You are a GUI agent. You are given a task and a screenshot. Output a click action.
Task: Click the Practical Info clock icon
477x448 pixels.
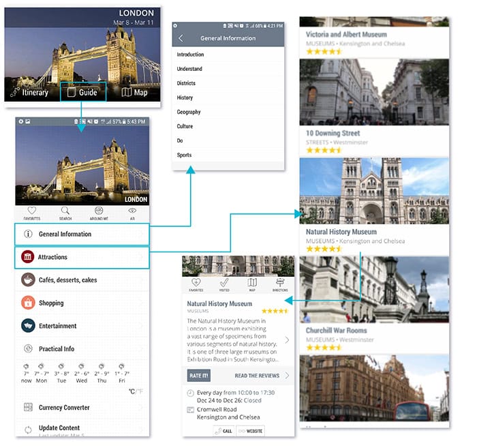28,348
